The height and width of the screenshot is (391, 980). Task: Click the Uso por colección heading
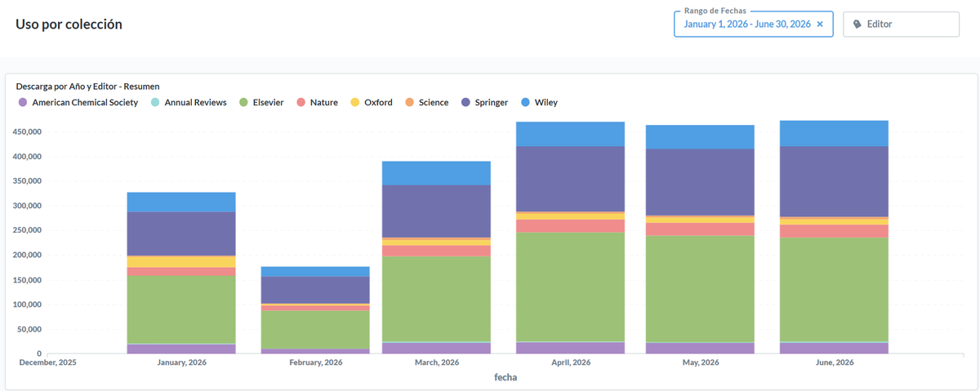click(69, 24)
